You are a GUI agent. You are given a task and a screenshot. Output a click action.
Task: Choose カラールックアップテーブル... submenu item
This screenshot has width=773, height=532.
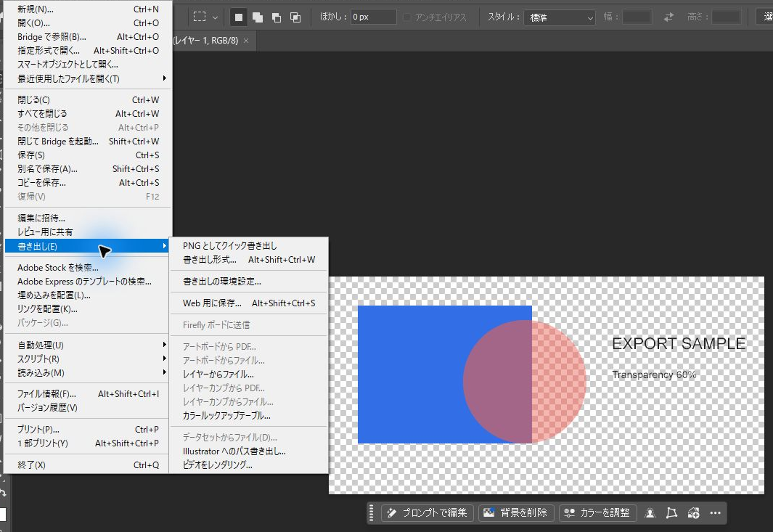tap(248, 415)
